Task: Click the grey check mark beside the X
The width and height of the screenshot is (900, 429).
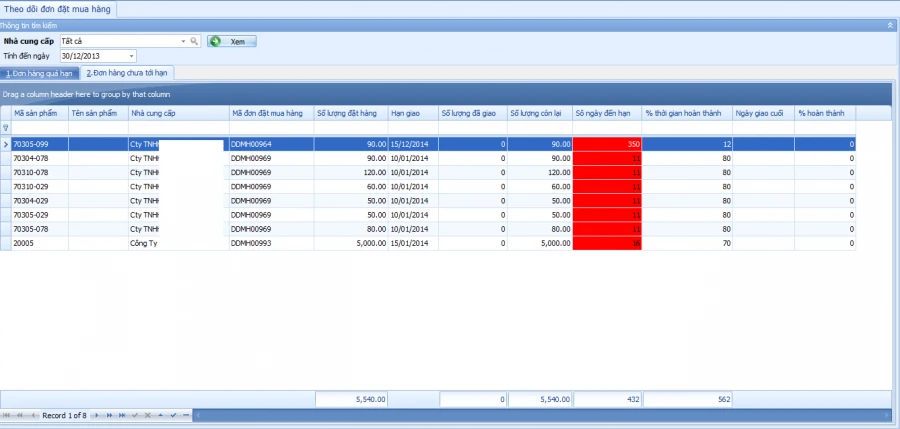Action: click(x=135, y=415)
